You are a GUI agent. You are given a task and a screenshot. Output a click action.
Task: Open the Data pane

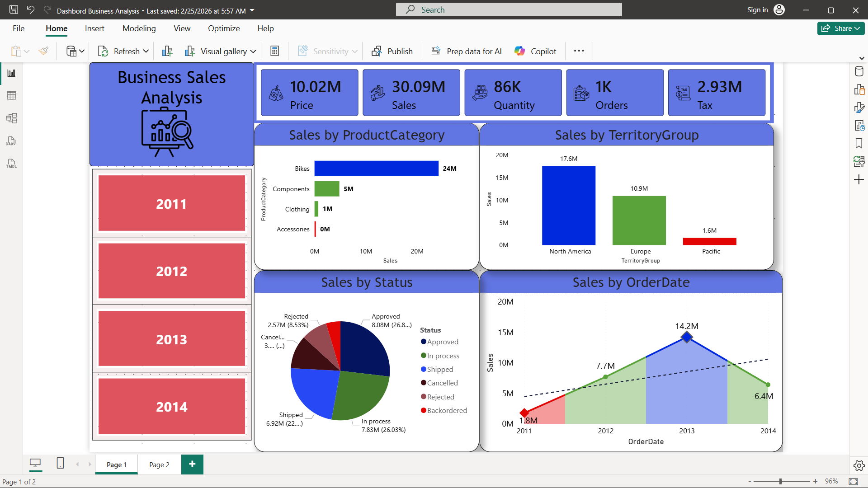click(x=859, y=71)
